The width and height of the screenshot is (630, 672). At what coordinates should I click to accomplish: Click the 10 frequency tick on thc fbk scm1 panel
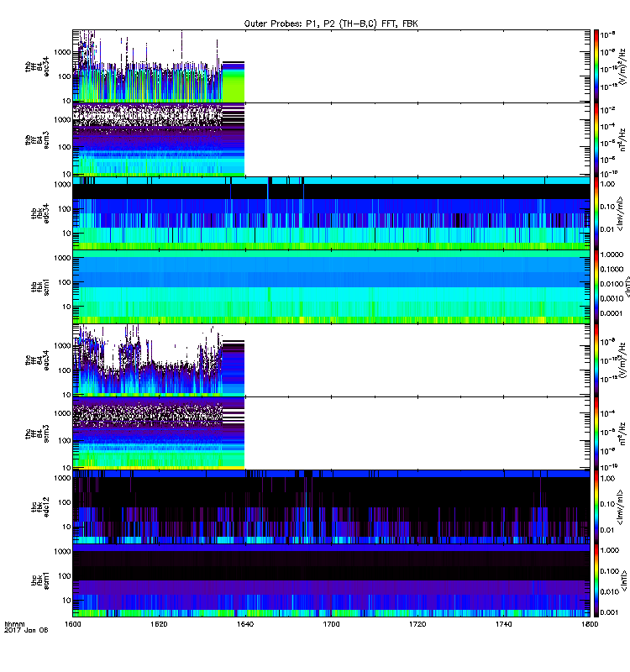tap(66, 601)
